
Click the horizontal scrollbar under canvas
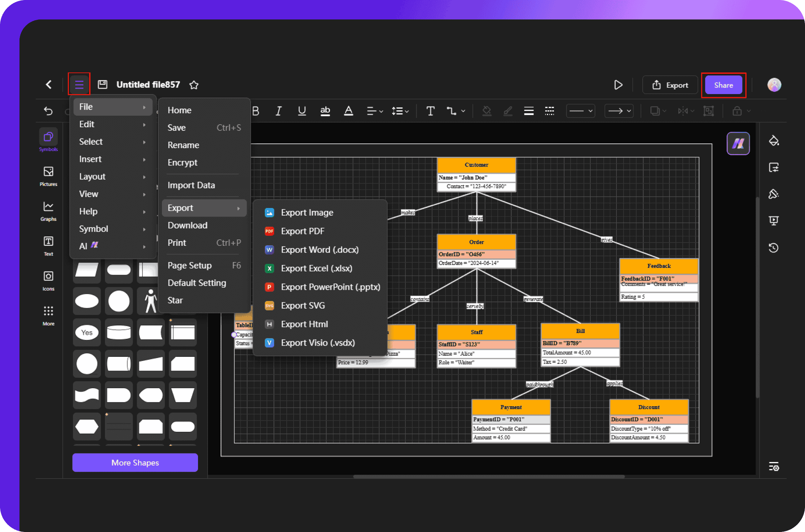click(x=489, y=476)
